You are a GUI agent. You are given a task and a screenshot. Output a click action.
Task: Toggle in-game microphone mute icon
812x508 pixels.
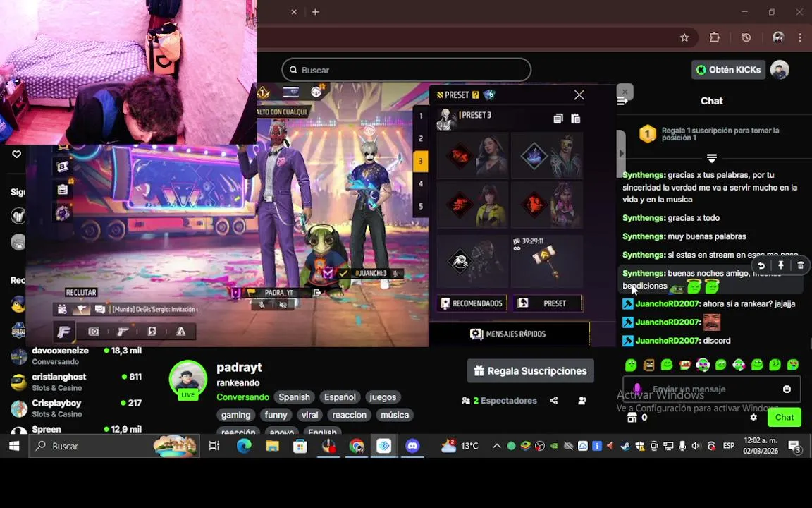[x=262, y=305]
